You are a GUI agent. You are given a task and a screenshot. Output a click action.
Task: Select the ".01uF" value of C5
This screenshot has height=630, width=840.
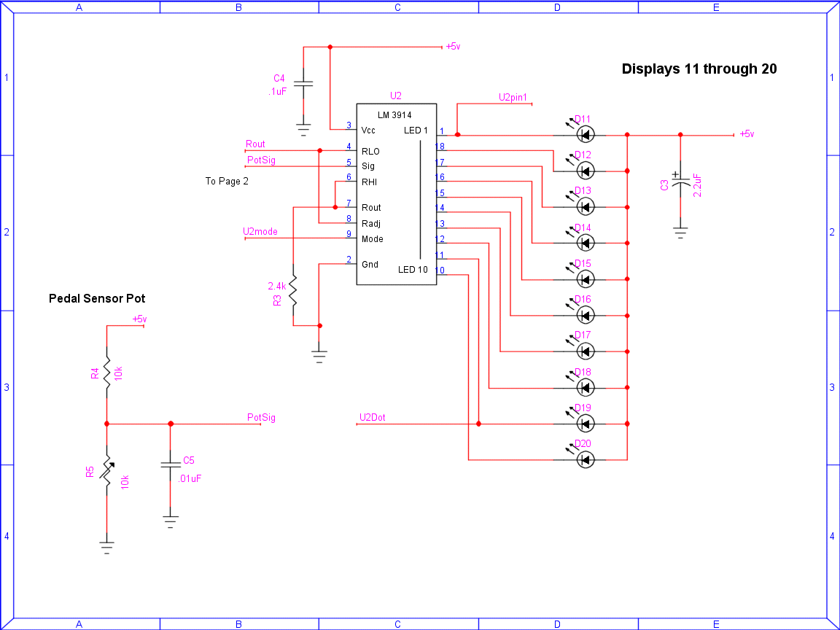[190, 478]
